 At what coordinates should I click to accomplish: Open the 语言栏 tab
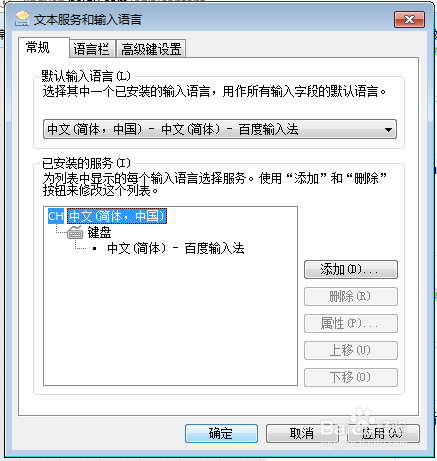91,49
